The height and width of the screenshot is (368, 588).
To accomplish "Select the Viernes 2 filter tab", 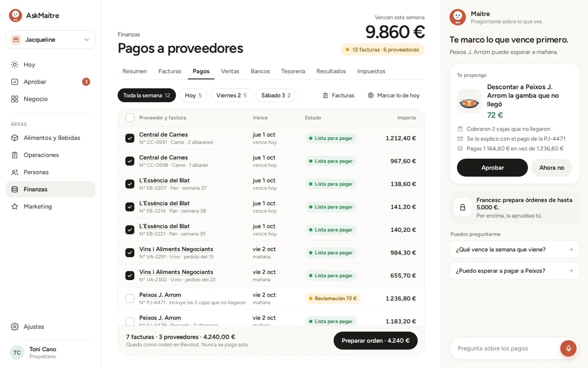I will [232, 95].
